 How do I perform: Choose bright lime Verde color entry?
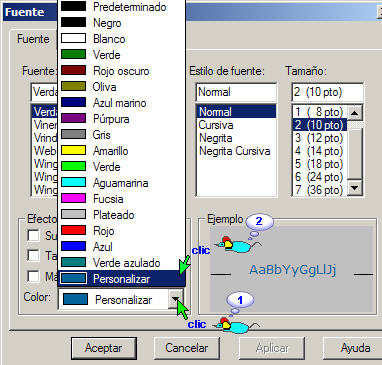point(122,167)
